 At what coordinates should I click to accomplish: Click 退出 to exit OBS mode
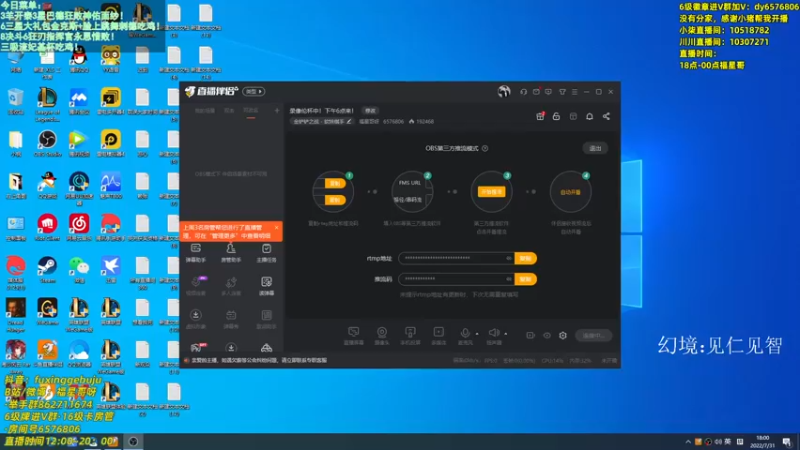595,148
